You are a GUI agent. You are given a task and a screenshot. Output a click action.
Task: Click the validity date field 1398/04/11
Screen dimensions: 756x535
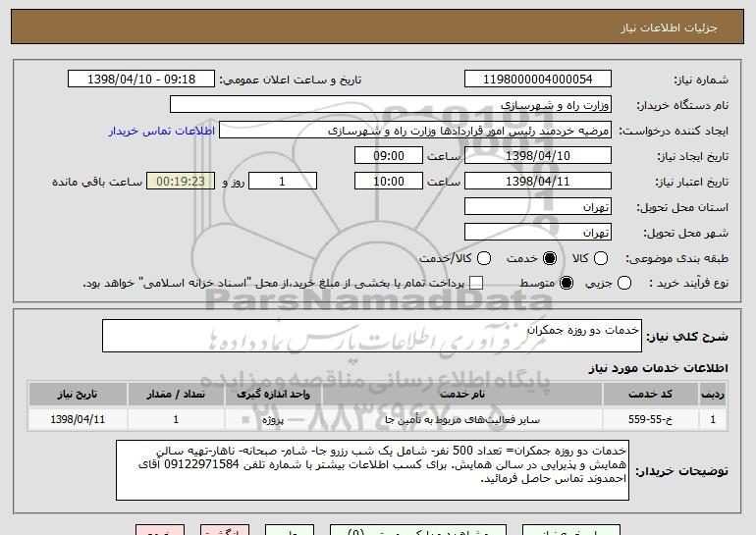pyautogui.click(x=538, y=182)
